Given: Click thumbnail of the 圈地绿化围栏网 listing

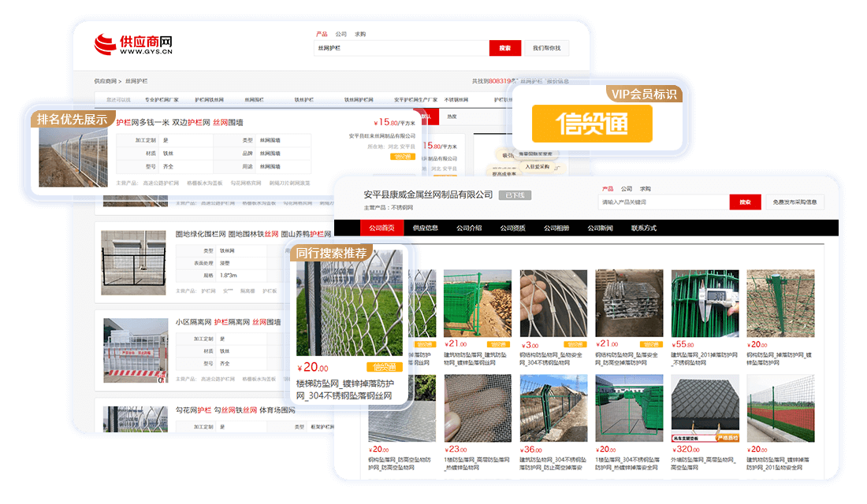Looking at the screenshot, I should point(133,262).
